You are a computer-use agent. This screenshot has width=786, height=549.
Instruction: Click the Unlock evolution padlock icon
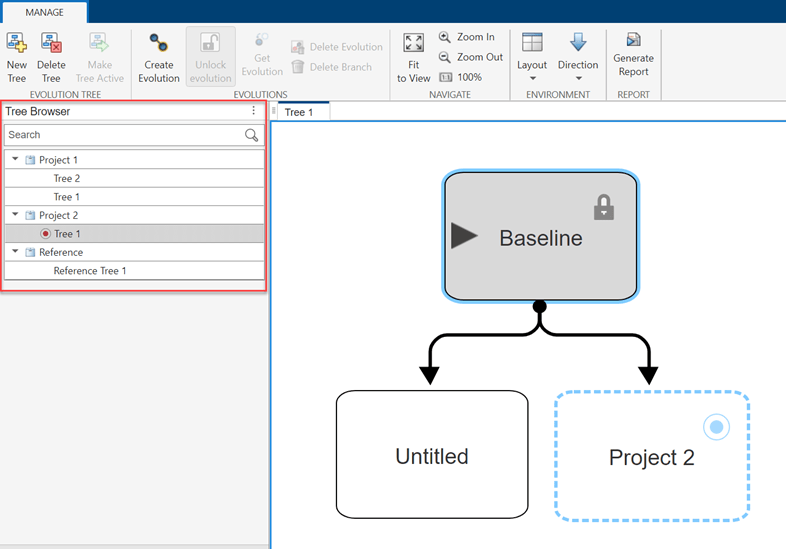(x=210, y=43)
